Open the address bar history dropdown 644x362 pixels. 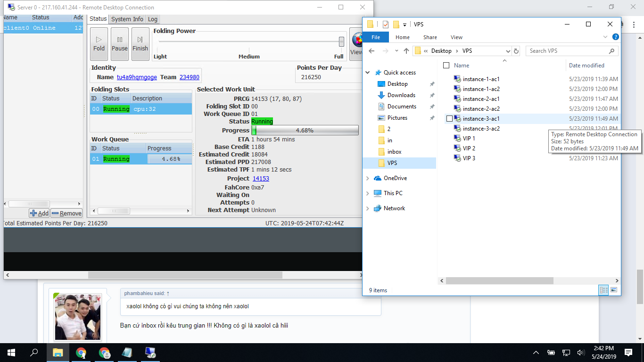(508, 51)
